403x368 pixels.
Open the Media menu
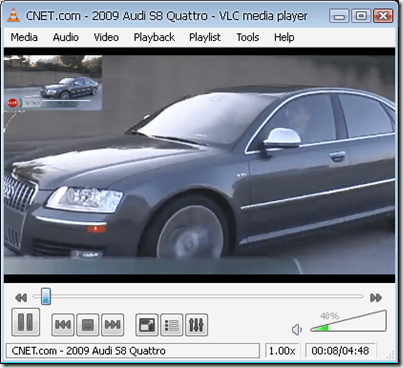24,37
